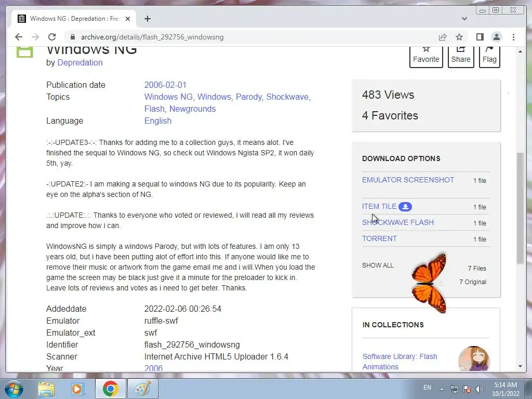Click the Flash Animations collection thumbnail

click(x=474, y=358)
